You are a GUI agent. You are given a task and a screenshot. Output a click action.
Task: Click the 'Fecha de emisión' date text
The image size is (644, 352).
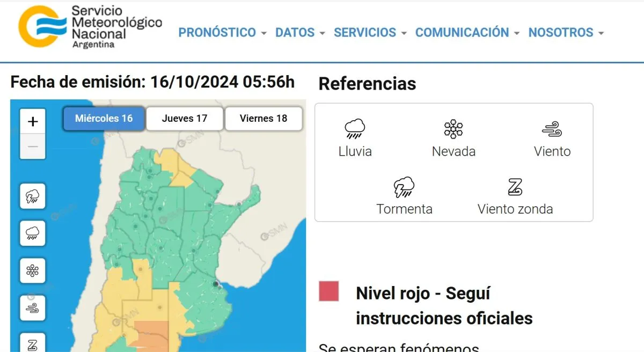[152, 82]
